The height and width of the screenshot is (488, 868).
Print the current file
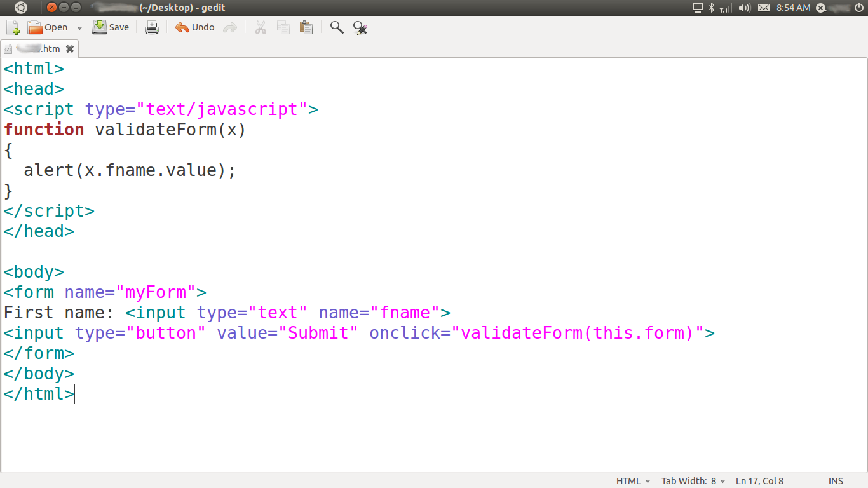(x=152, y=27)
